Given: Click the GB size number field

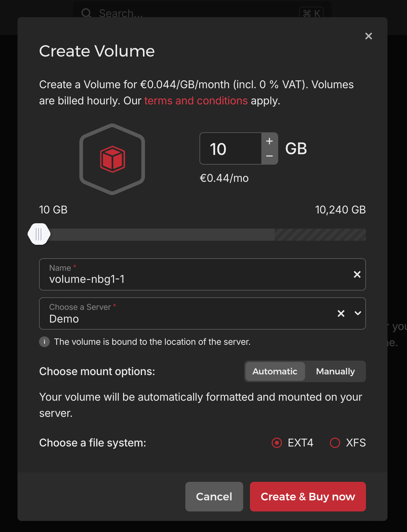Looking at the screenshot, I should 231,149.
